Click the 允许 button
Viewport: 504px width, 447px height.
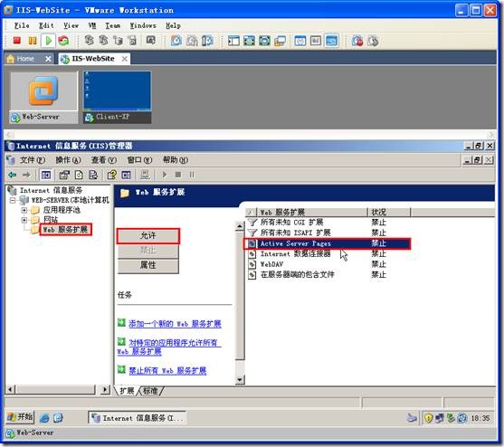(147, 236)
